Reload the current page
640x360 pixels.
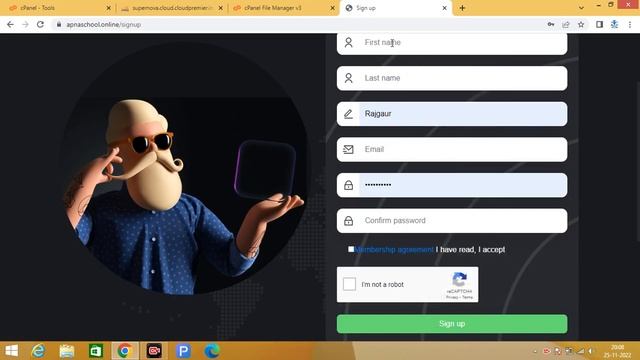click(40, 24)
